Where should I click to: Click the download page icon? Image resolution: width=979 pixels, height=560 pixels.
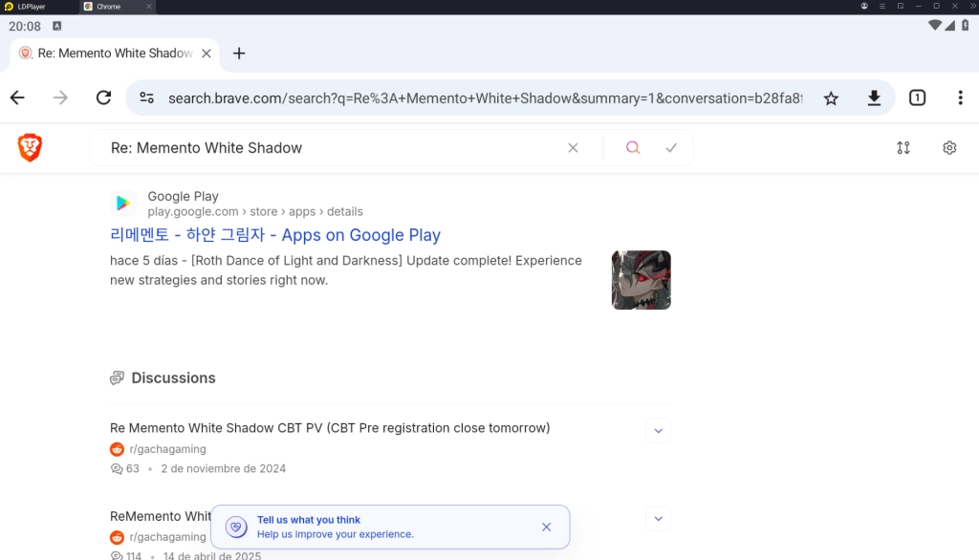[874, 98]
